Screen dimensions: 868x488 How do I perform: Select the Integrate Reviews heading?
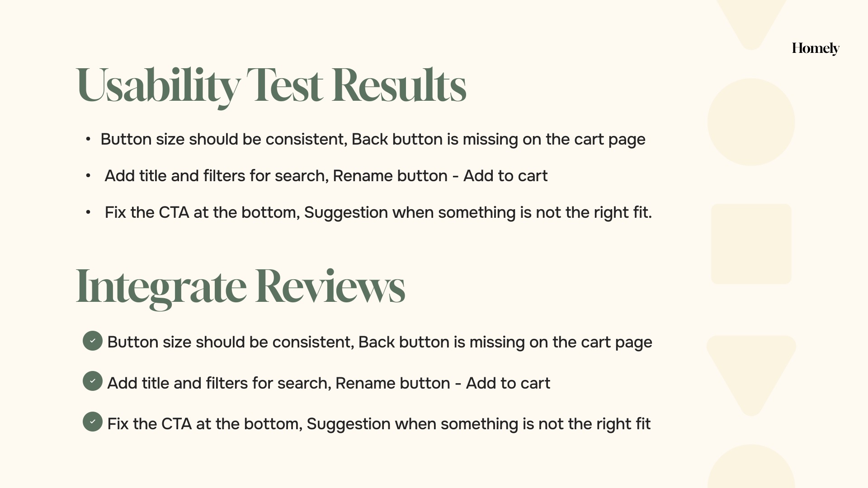coord(240,286)
